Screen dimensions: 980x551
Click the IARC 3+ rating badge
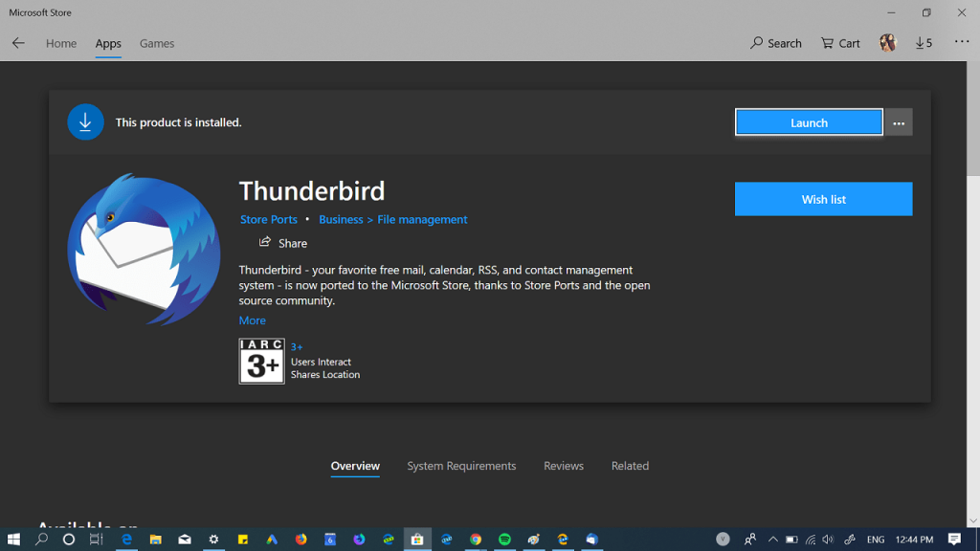[261, 361]
